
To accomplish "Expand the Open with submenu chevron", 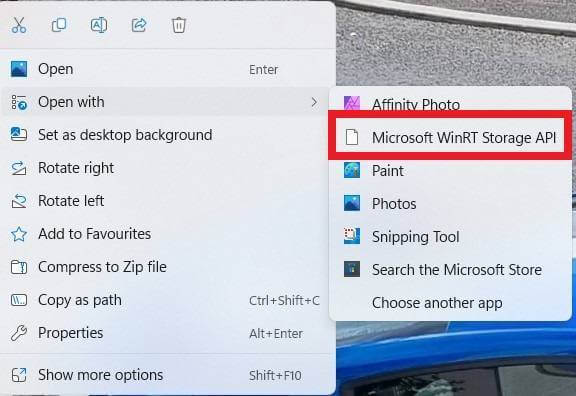I will [x=314, y=102].
